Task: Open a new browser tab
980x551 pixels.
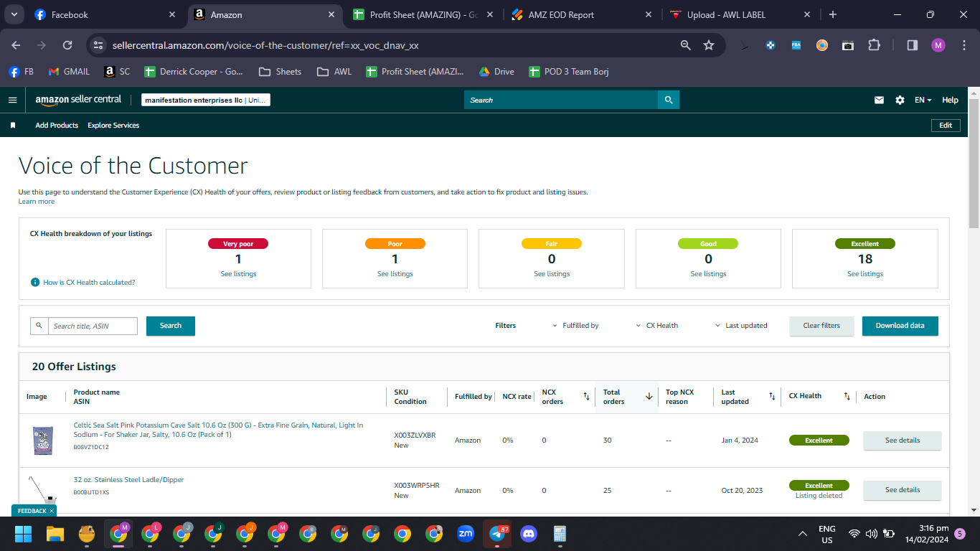Action: click(x=832, y=14)
